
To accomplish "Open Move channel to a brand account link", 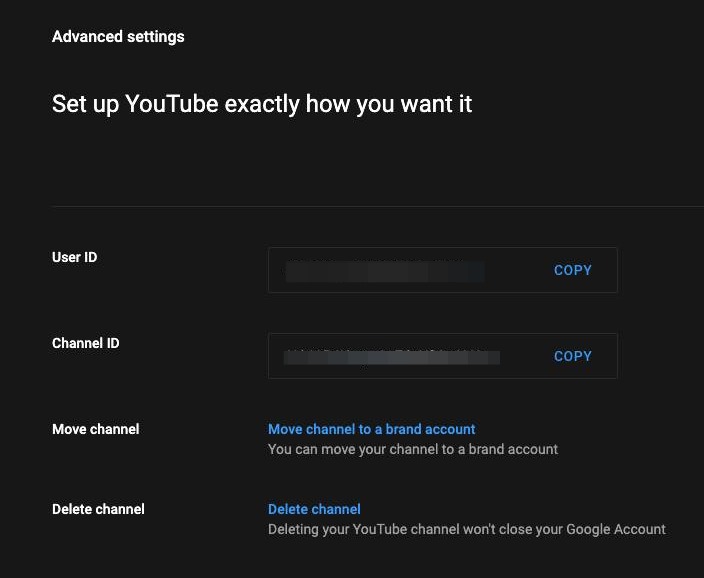I will pos(371,429).
